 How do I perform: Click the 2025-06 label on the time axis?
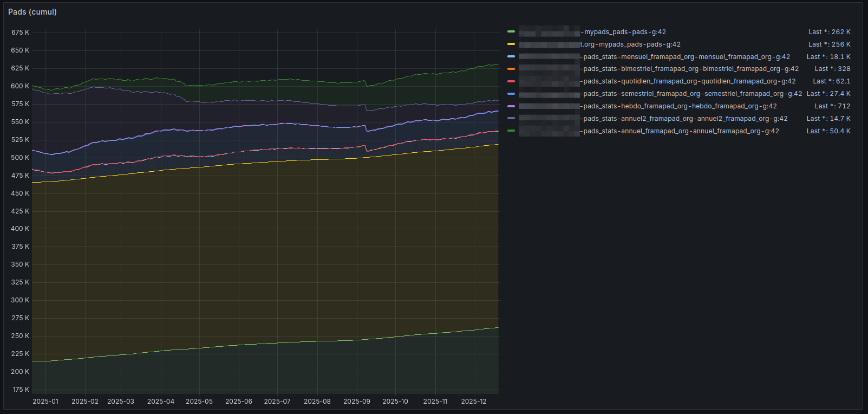tap(238, 402)
